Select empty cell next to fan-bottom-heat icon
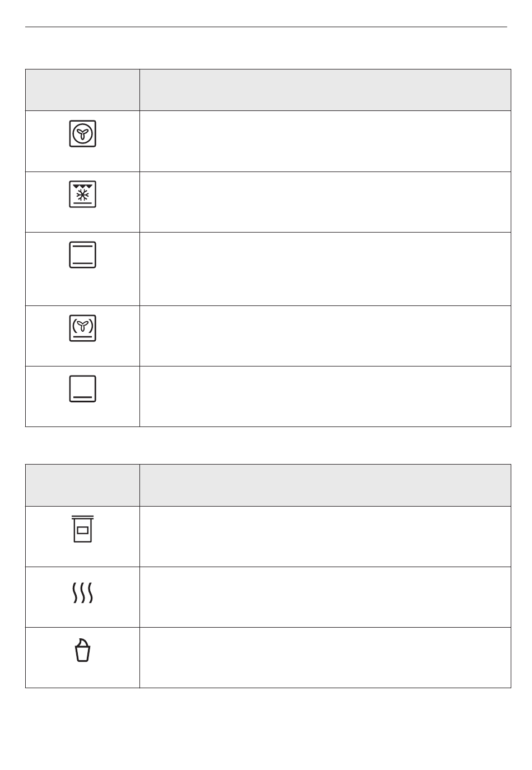 point(325,336)
